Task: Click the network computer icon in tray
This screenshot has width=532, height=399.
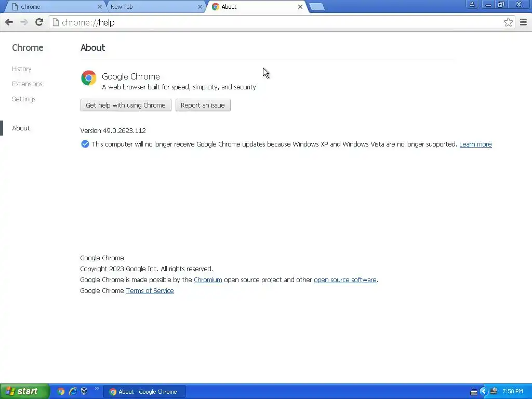Action: tap(494, 391)
